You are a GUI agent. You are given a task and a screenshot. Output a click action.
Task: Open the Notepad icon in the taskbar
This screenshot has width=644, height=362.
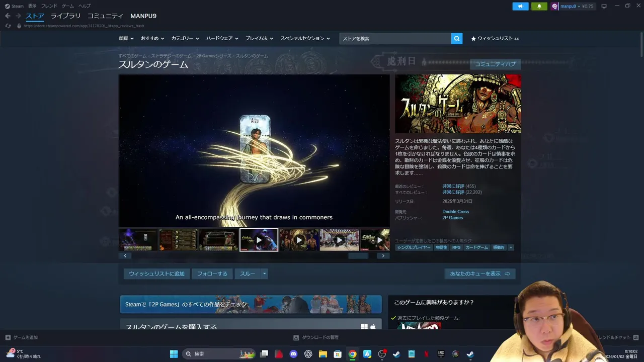click(x=411, y=354)
